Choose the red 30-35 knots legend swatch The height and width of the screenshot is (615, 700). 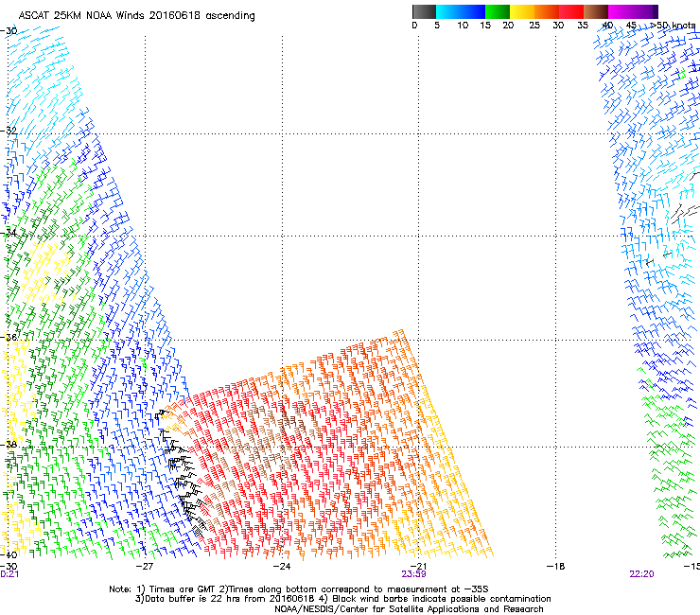[x=571, y=11]
